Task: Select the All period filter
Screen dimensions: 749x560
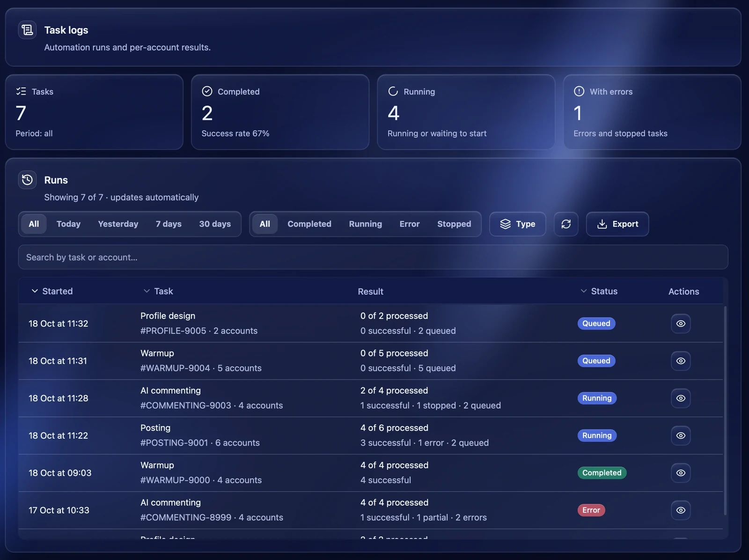Action: click(x=34, y=224)
